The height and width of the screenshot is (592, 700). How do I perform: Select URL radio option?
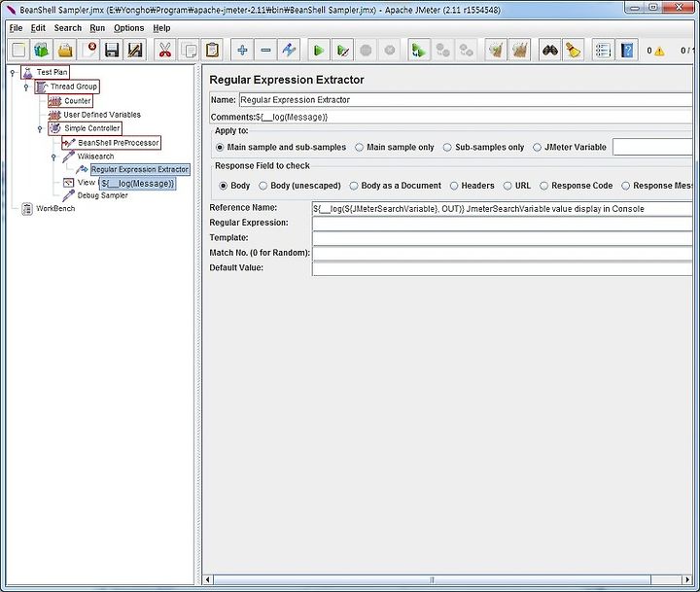click(507, 186)
